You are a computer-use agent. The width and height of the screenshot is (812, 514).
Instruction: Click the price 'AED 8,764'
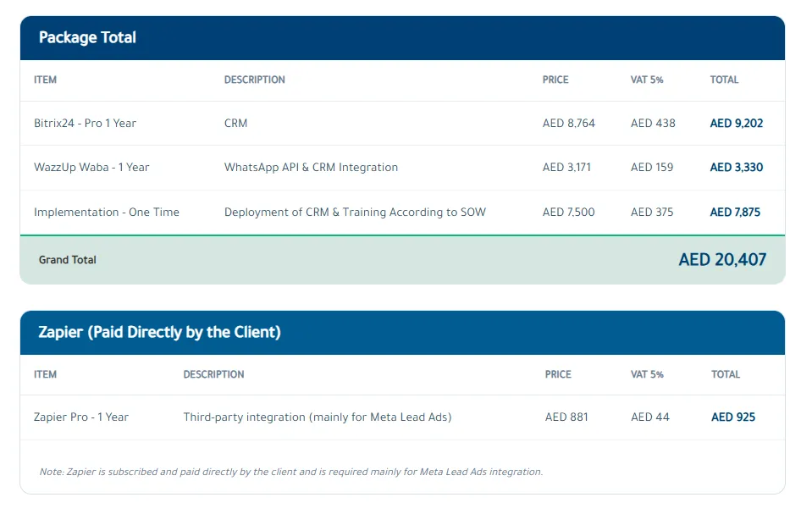569,124
